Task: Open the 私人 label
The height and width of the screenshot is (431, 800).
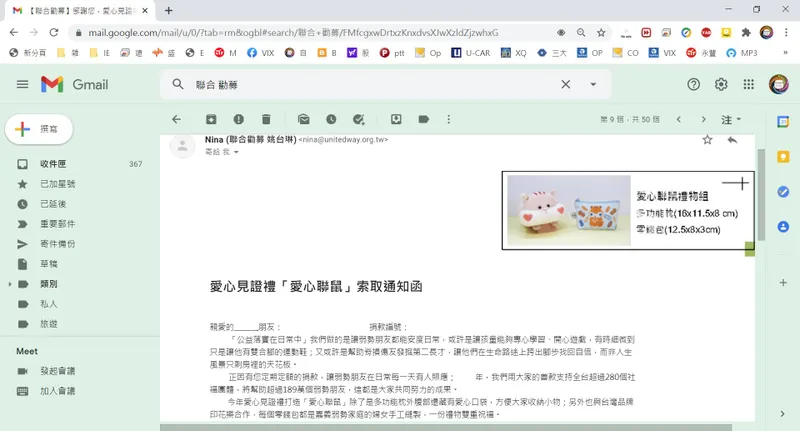Action: click(x=79, y=303)
